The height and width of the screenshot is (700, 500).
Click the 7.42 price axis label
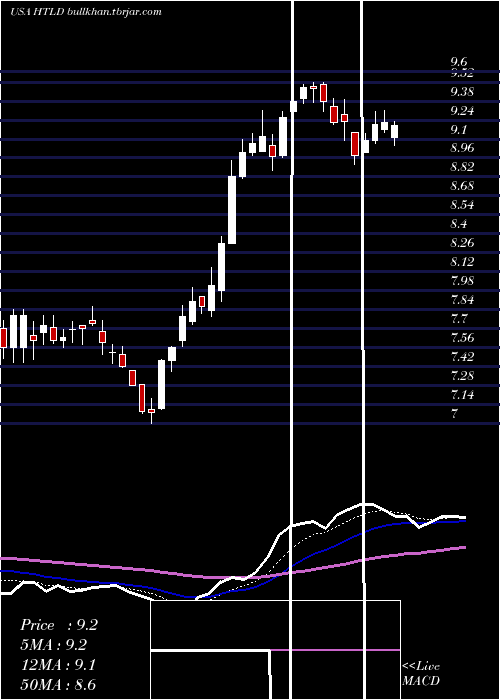click(x=462, y=357)
